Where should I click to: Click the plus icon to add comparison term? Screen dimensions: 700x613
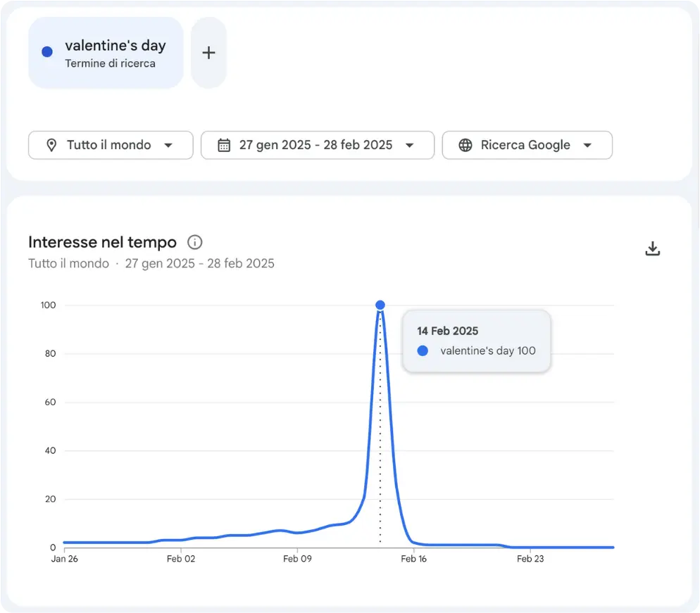208,53
